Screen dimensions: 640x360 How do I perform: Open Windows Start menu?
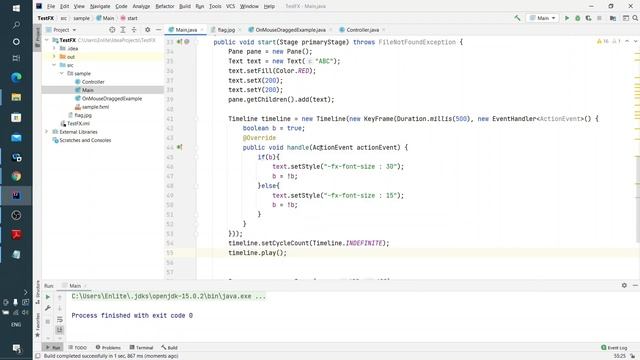[16, 8]
